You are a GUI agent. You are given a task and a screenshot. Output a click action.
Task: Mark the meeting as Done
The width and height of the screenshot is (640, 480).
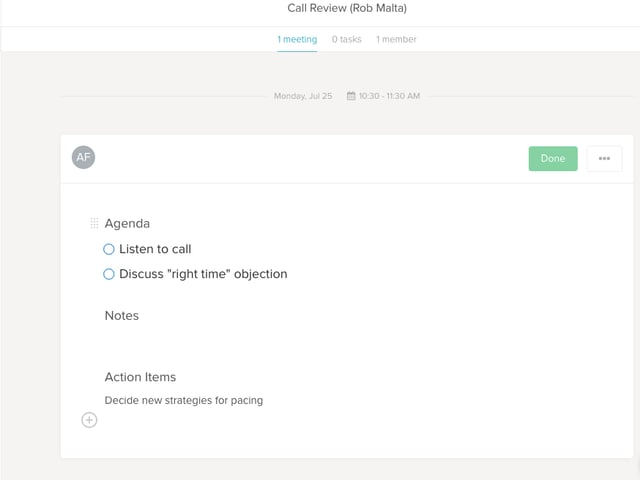553,159
